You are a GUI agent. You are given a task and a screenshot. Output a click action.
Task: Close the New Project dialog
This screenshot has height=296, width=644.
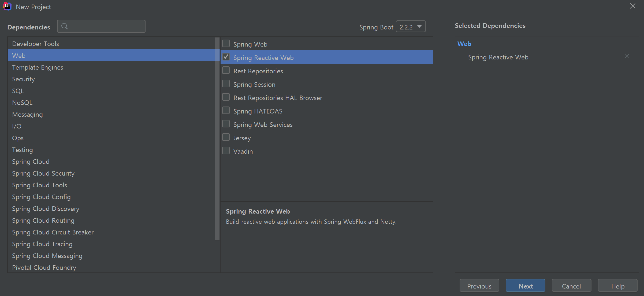[x=633, y=6]
